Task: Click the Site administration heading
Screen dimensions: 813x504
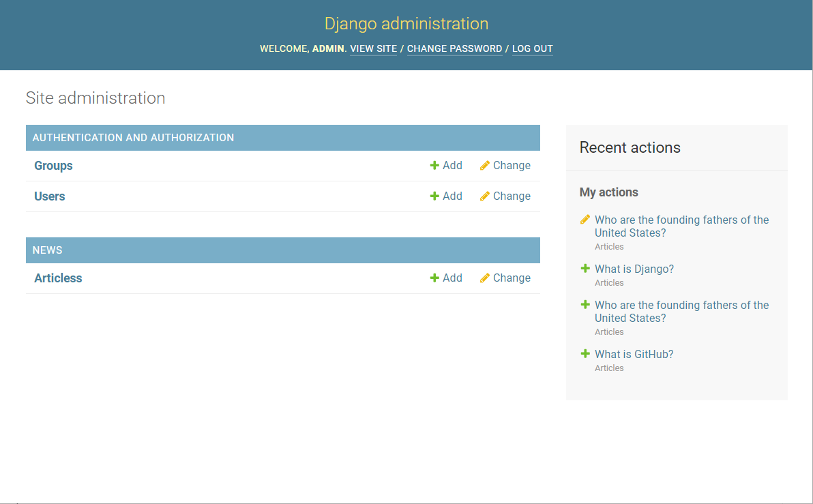Action: 95,98
